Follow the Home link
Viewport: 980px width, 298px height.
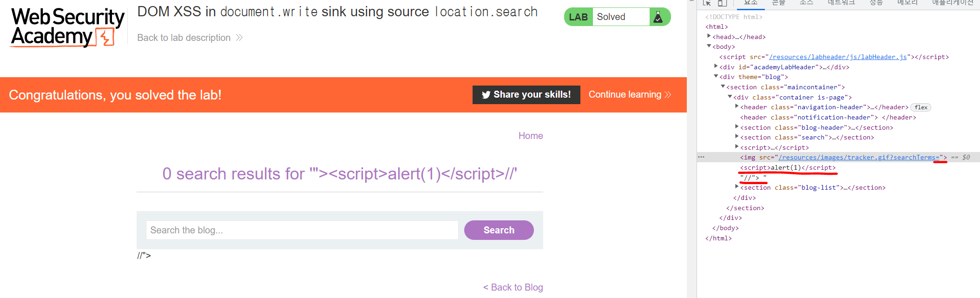531,136
